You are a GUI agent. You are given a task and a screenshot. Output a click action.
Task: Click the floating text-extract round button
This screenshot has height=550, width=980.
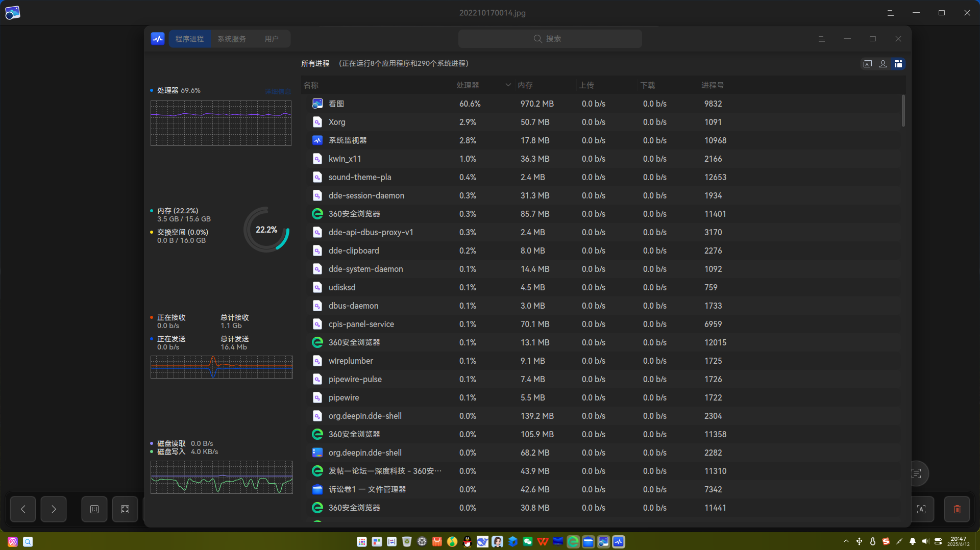point(917,473)
